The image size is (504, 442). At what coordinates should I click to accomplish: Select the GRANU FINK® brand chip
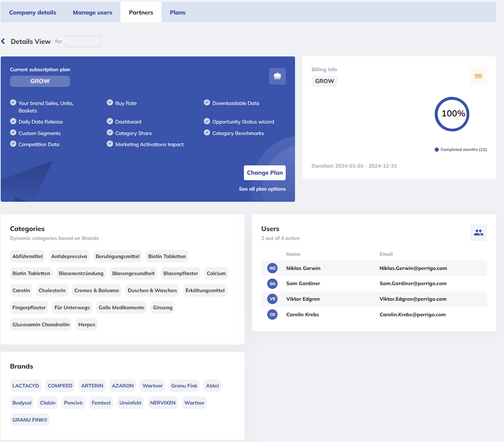click(x=30, y=420)
